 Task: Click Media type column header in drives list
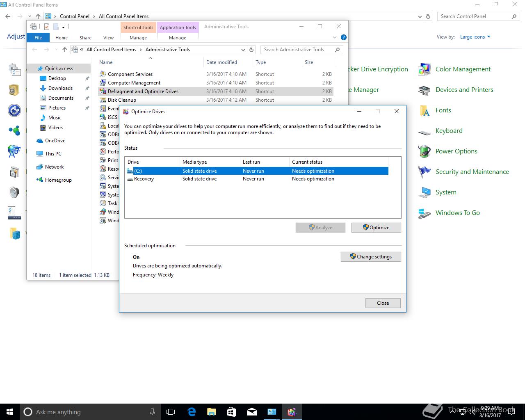[210, 162]
